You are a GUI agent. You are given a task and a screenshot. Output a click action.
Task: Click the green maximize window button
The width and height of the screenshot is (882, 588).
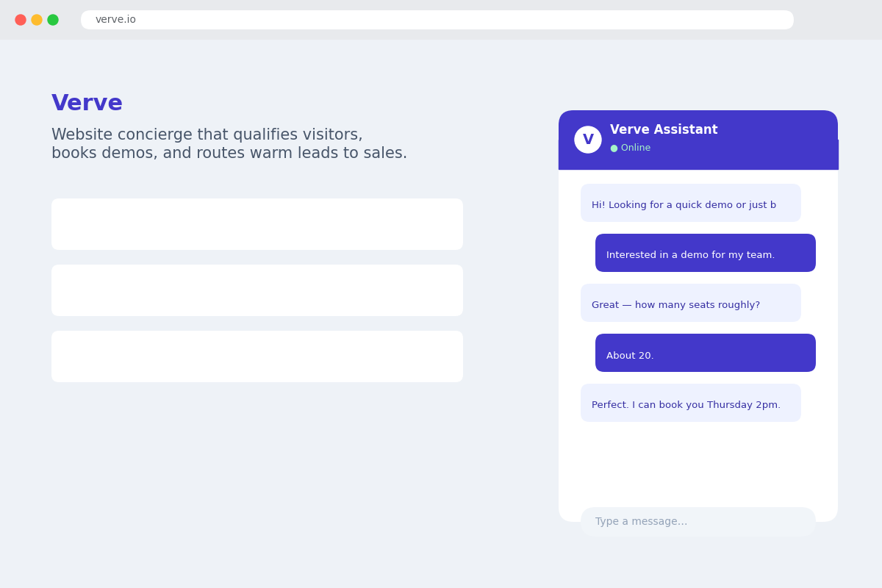[x=53, y=20]
